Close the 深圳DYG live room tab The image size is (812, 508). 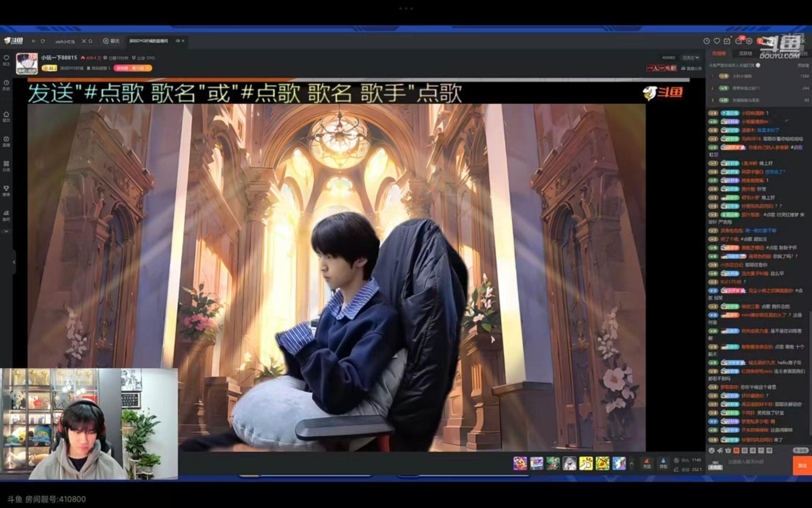(183, 41)
